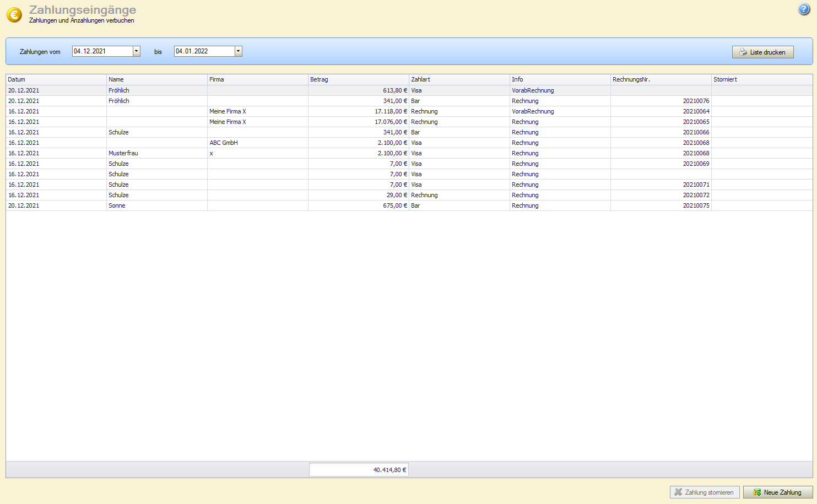Click inside the 'Zahlungen vom' date field
The width and height of the screenshot is (817, 504).
pyautogui.click(x=102, y=51)
